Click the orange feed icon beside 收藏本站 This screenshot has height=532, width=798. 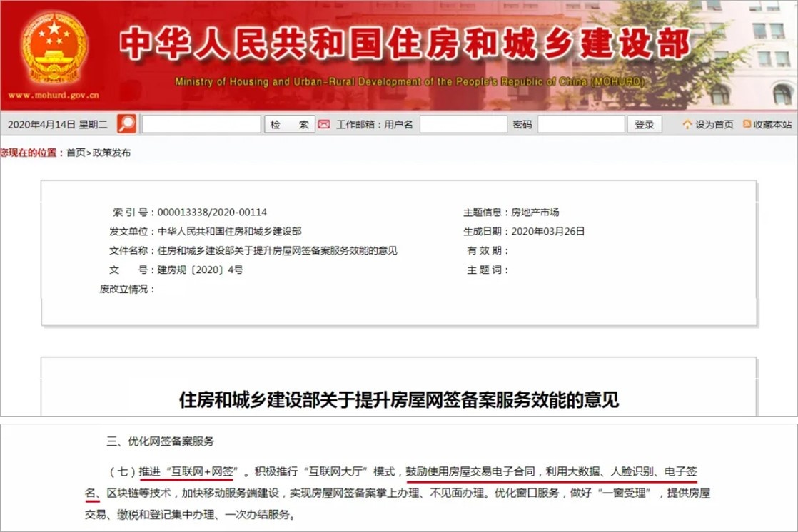point(747,123)
